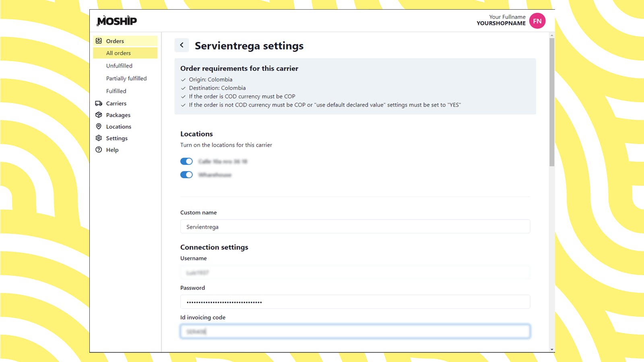Open Locations in the sidebar
This screenshot has height=362, width=644.
point(118,126)
